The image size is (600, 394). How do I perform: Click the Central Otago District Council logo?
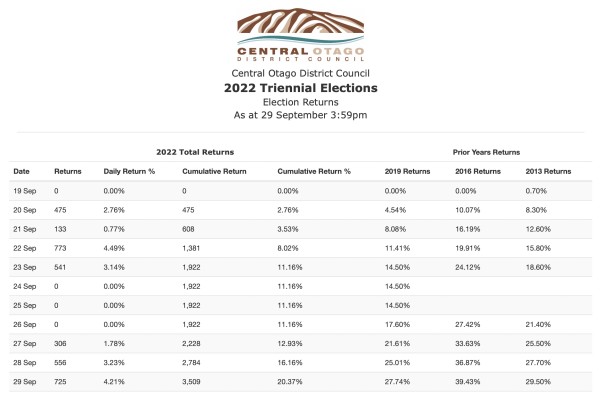(300, 35)
